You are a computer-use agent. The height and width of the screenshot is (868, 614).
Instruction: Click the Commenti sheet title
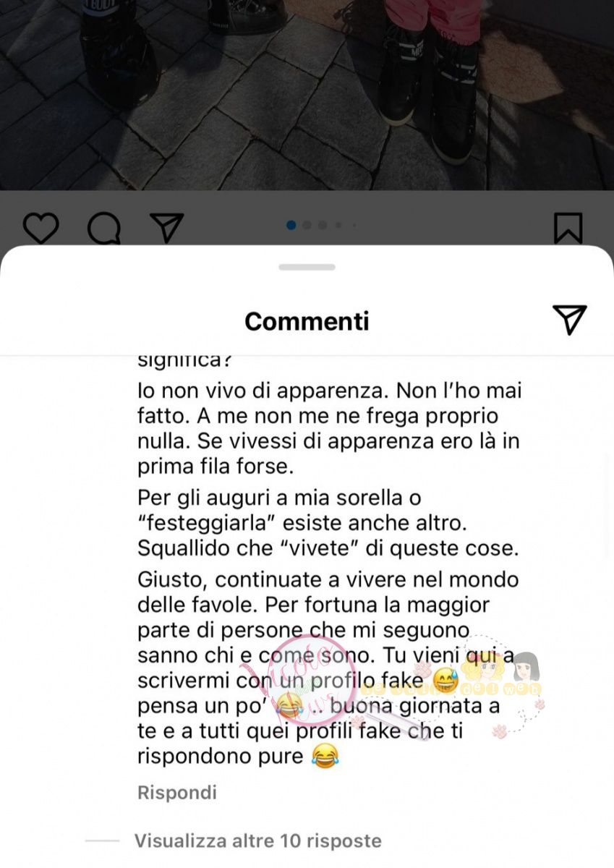point(307,320)
